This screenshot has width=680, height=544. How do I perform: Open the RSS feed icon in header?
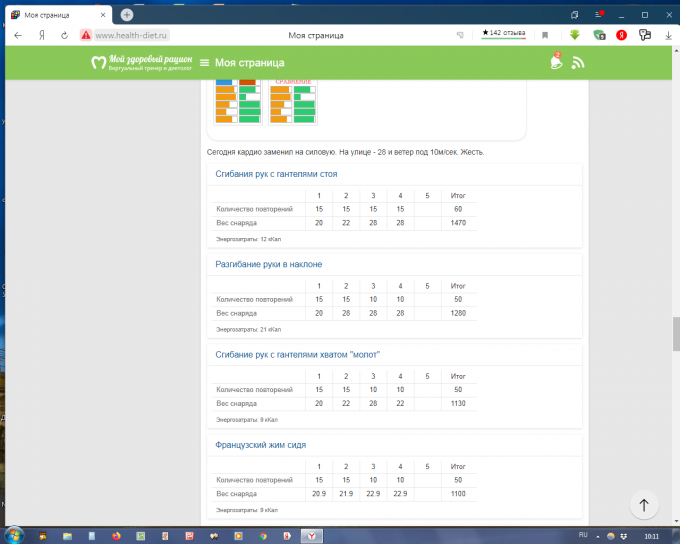(577, 63)
